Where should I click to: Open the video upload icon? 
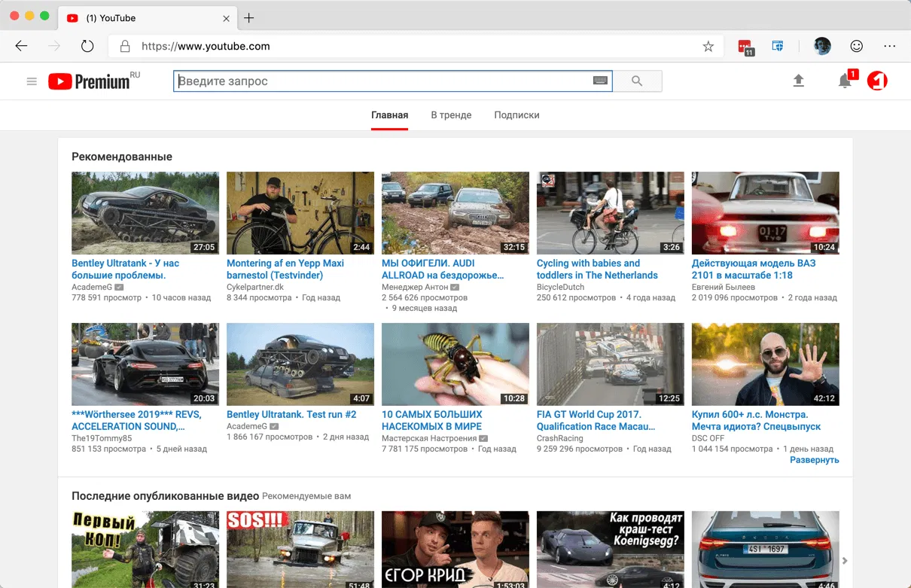click(800, 81)
